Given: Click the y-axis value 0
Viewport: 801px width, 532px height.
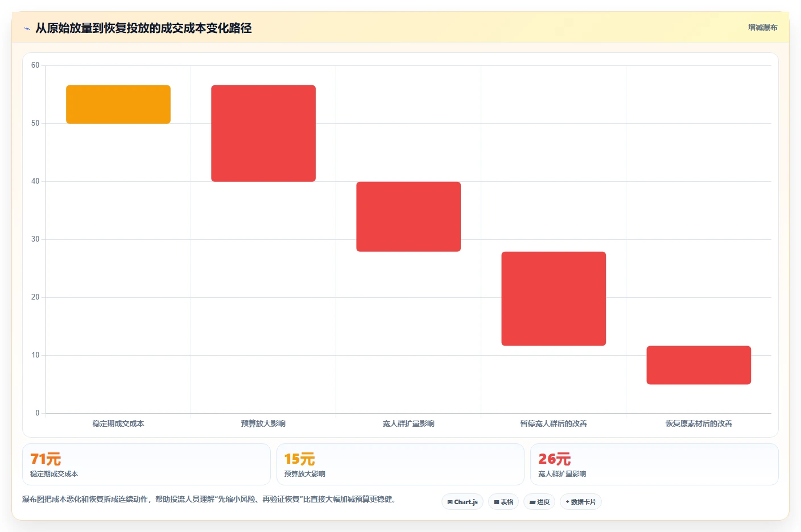Looking at the screenshot, I should tap(38, 413).
